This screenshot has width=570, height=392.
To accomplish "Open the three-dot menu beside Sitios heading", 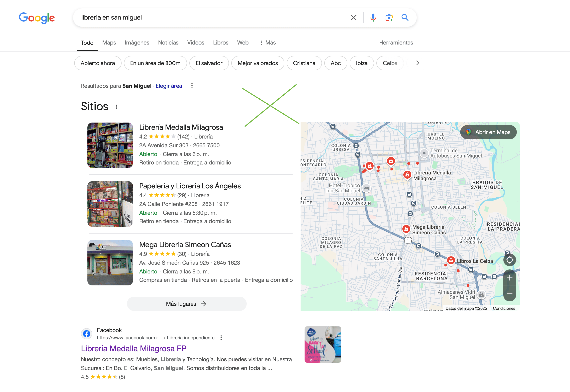I will point(116,107).
